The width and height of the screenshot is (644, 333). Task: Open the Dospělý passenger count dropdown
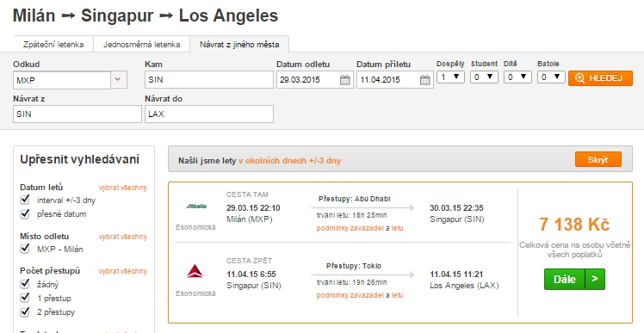450,77
